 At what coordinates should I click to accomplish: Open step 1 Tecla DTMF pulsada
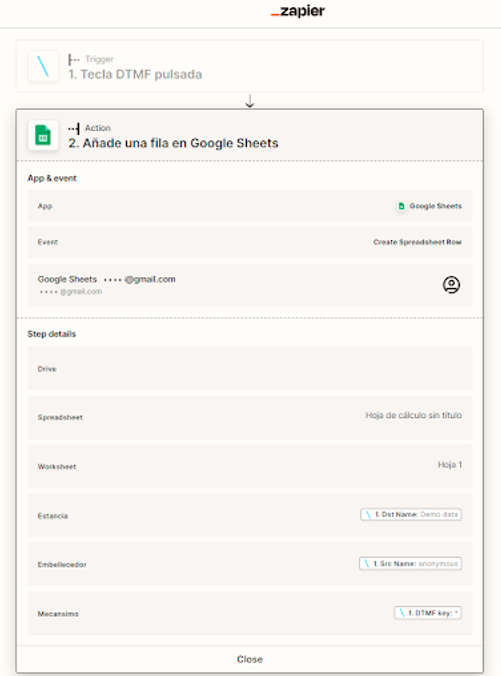click(250, 66)
